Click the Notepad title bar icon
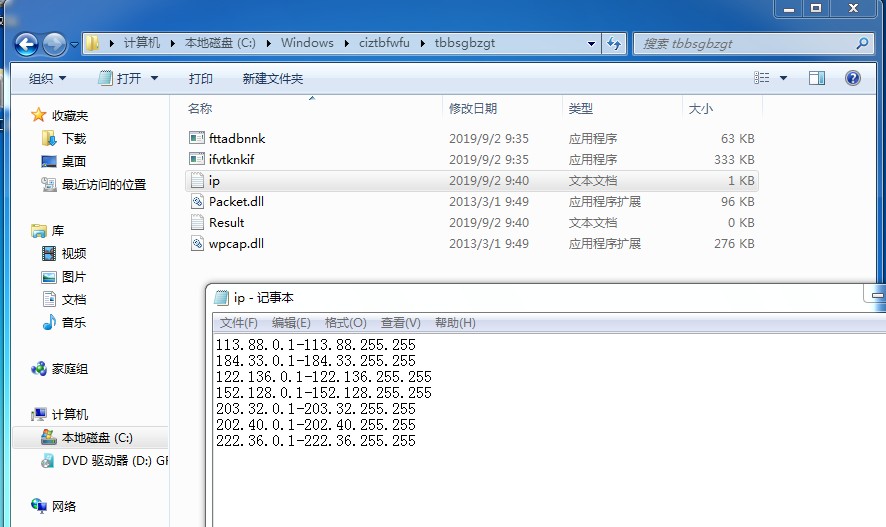 pos(222,297)
